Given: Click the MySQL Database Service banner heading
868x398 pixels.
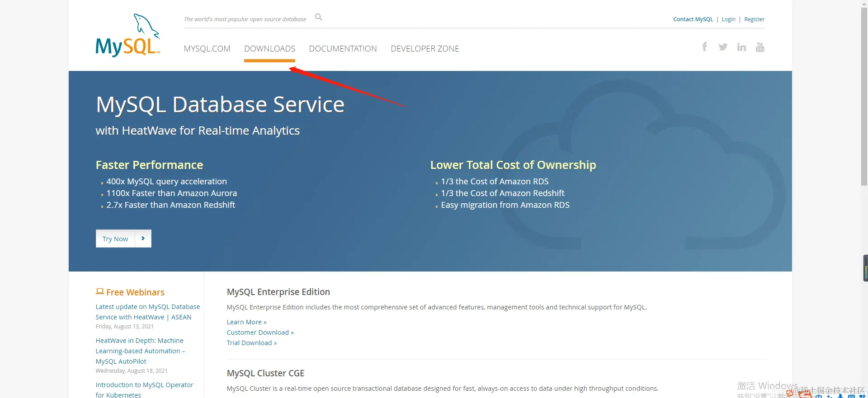Looking at the screenshot, I should click(x=220, y=104).
